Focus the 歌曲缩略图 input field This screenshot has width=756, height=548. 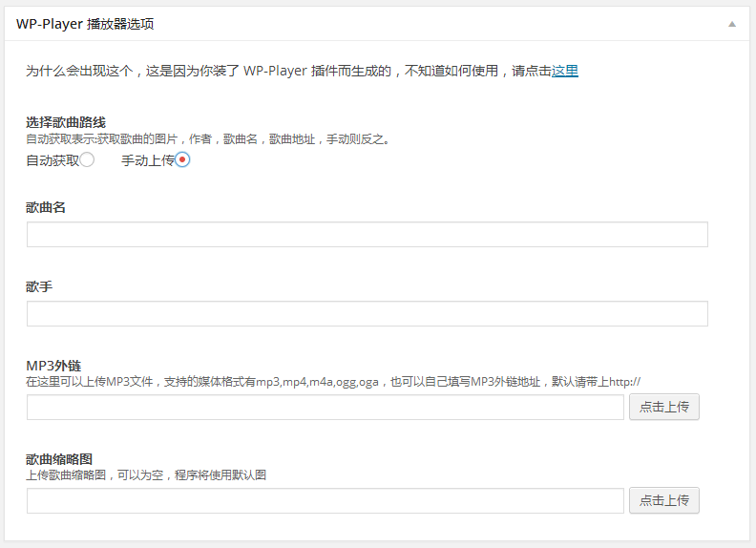[x=325, y=500]
